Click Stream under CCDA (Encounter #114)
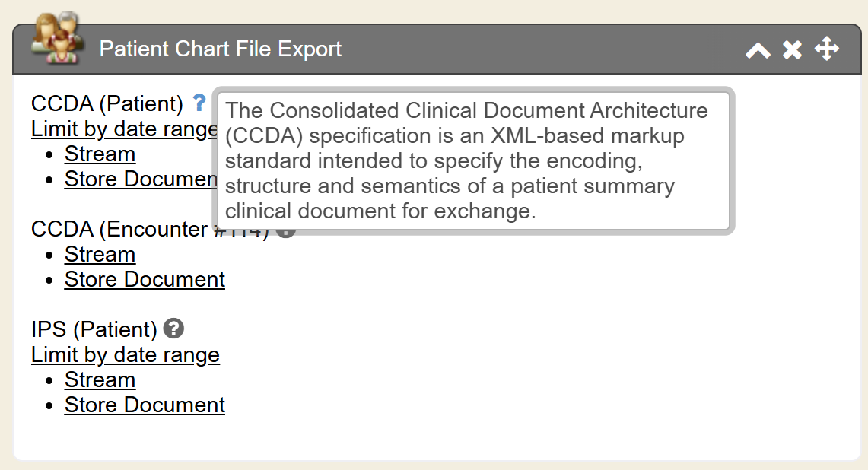Screen dimensions: 868x470 coord(100,255)
